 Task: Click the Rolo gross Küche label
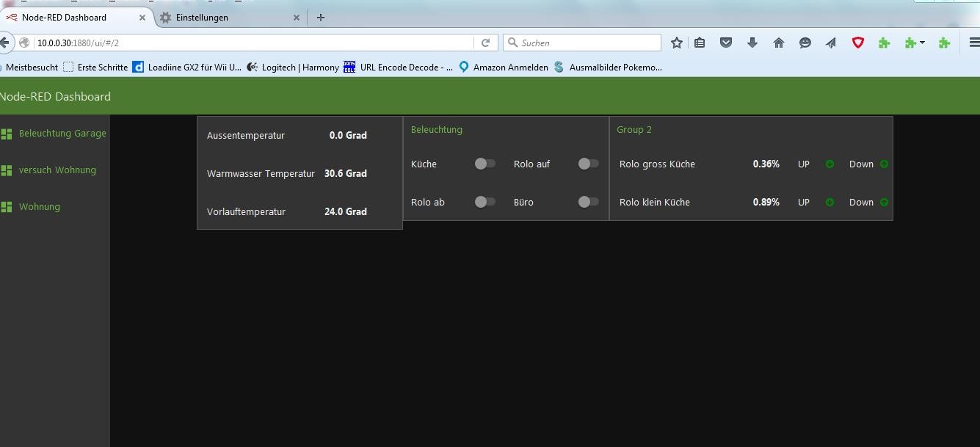click(x=657, y=164)
